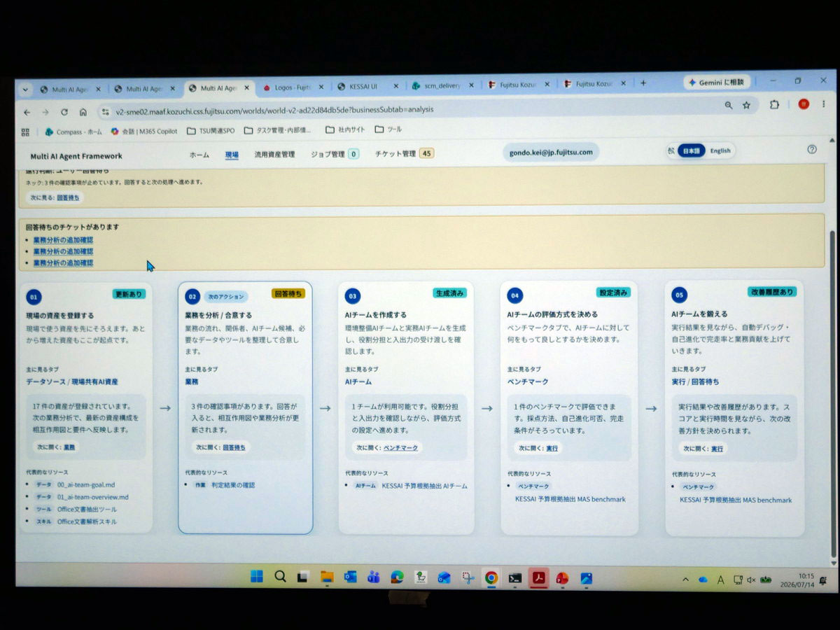Open 実行 link in step 04 card
The height and width of the screenshot is (630, 840).
(x=552, y=448)
